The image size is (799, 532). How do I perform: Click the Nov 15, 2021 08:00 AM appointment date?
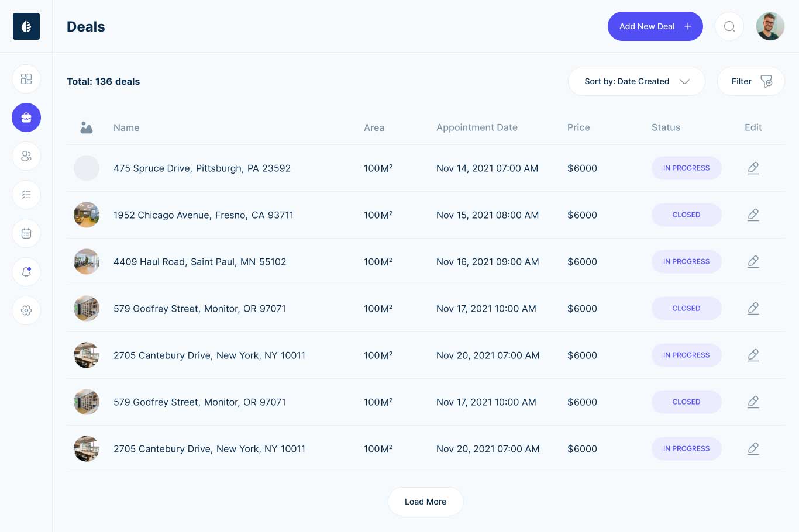tap(488, 215)
